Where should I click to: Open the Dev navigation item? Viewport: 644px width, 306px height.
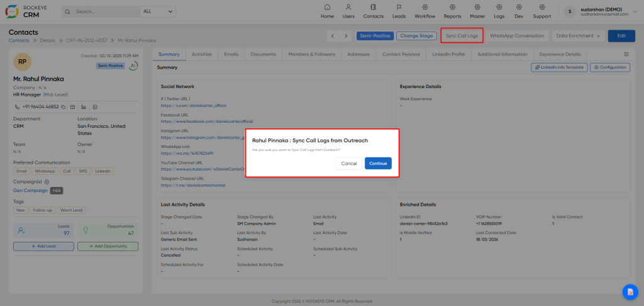click(x=519, y=11)
